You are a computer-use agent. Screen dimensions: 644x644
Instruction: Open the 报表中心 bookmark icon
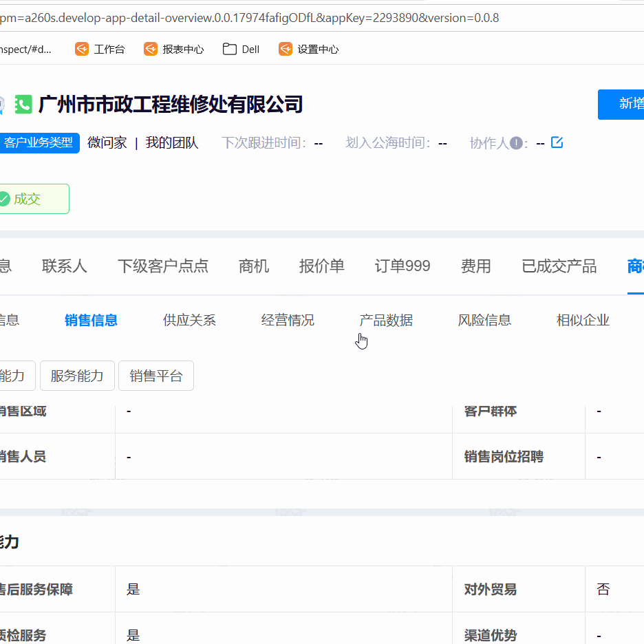150,49
